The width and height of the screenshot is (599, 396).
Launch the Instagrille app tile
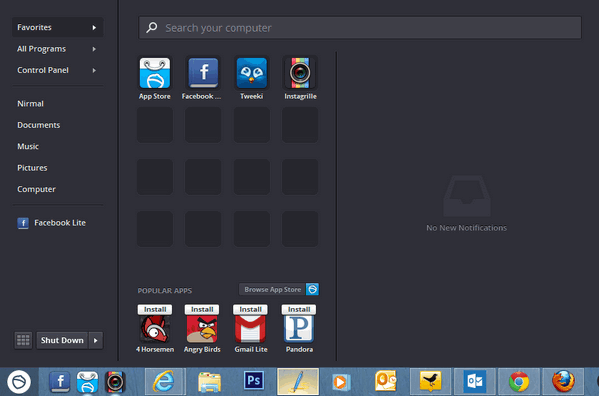coord(300,73)
